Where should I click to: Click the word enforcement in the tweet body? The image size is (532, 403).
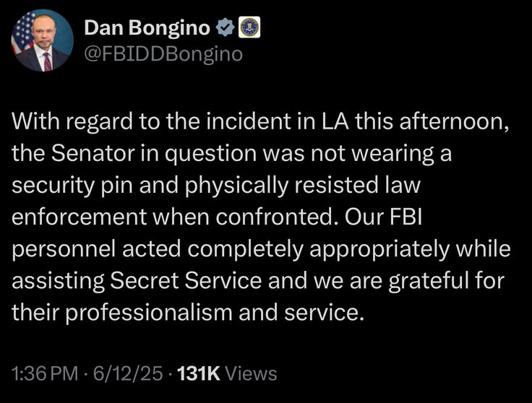pos(79,217)
